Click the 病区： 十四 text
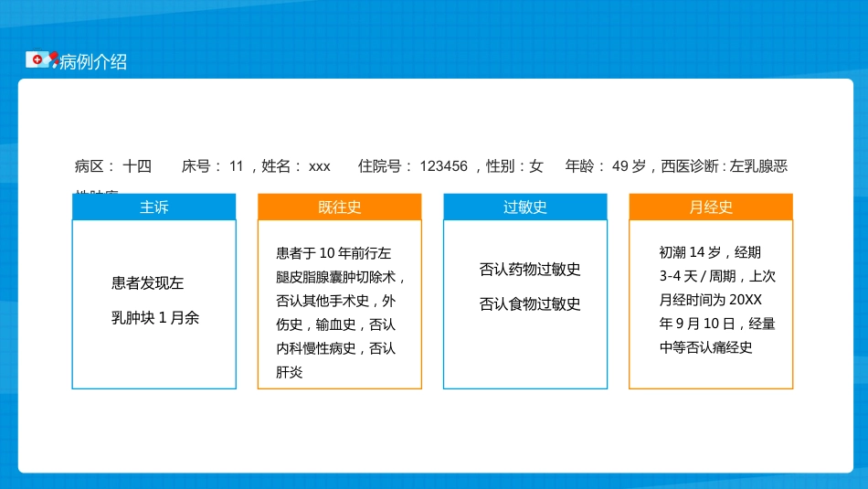 (x=113, y=166)
